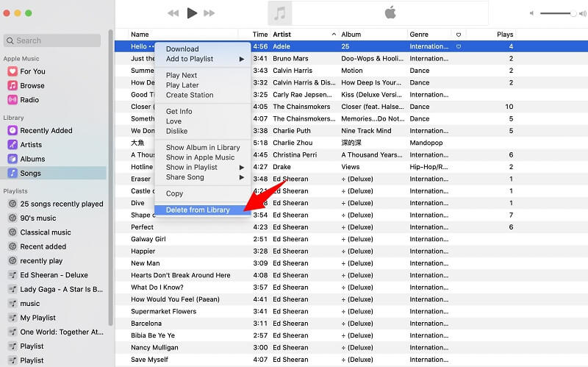Sort by the Genre column header
Image resolution: width=588 pixels, height=367 pixels.
coord(419,34)
